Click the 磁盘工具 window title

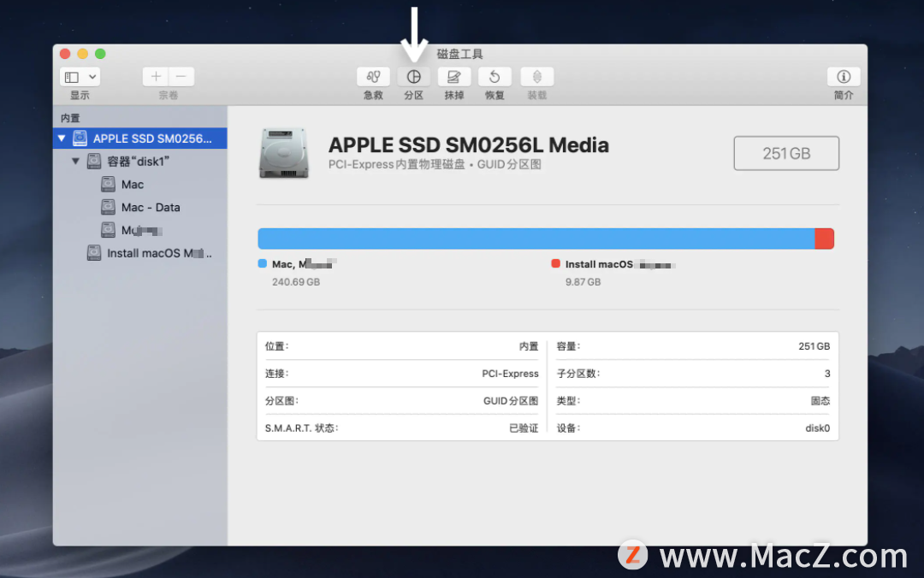click(459, 54)
